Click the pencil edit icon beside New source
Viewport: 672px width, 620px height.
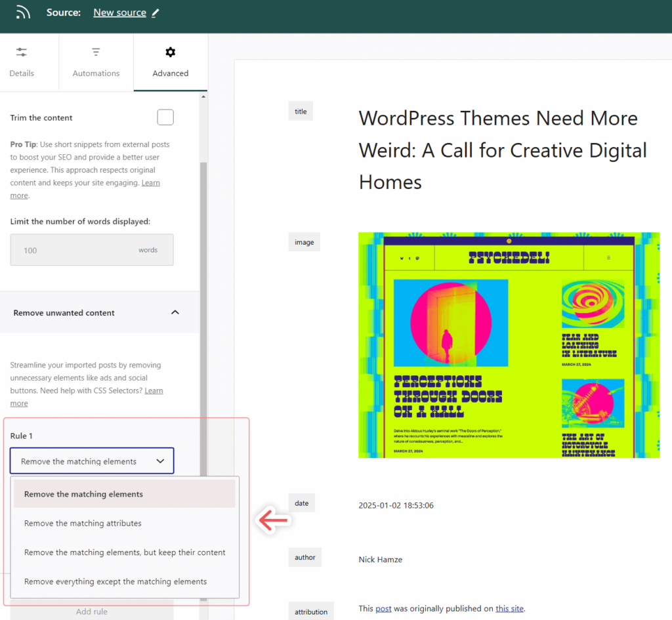click(x=155, y=12)
